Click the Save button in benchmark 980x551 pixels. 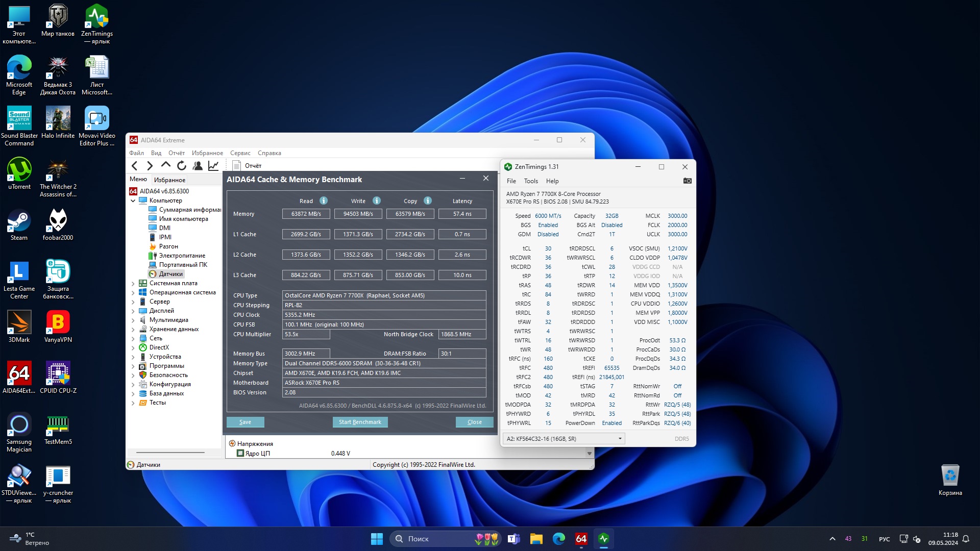(245, 422)
